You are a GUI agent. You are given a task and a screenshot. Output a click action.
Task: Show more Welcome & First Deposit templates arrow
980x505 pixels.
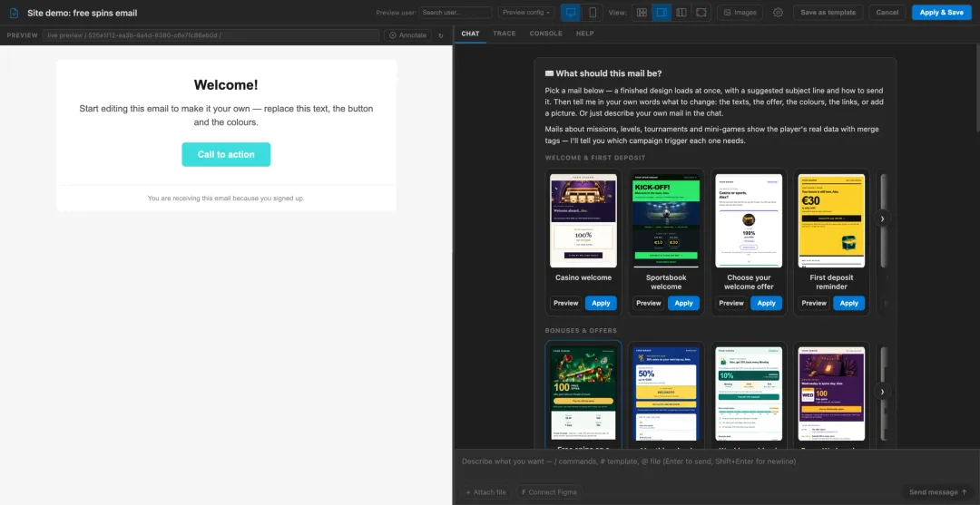882,219
